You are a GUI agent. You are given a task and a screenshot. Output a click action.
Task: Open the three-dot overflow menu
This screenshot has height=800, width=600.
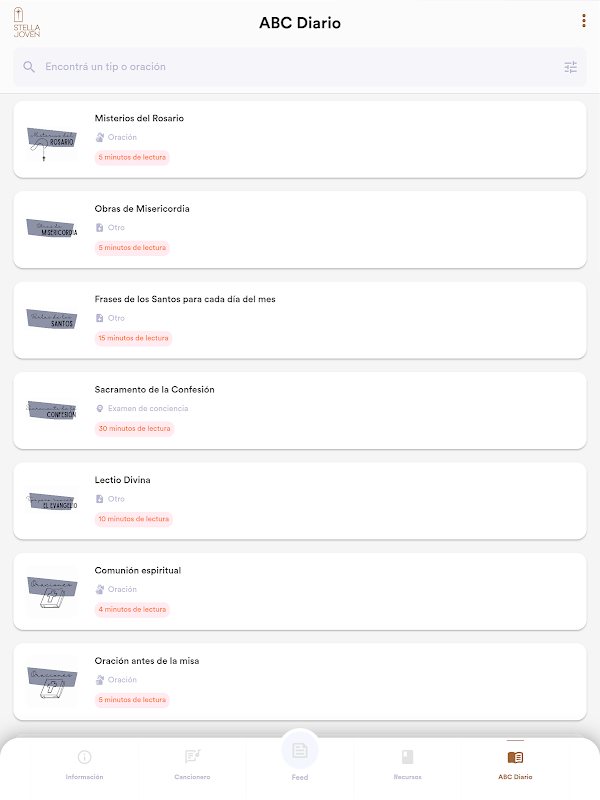coord(584,21)
